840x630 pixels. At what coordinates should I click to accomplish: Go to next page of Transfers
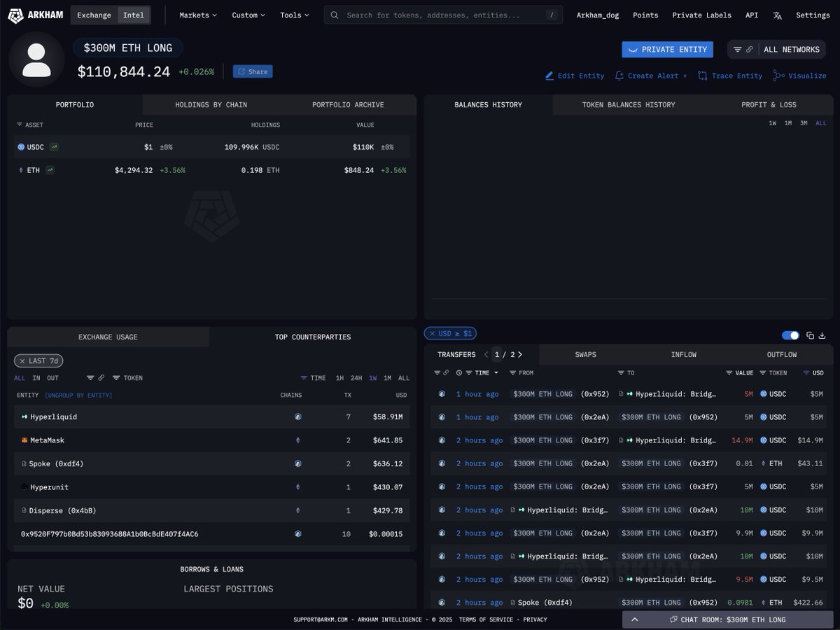(x=519, y=355)
